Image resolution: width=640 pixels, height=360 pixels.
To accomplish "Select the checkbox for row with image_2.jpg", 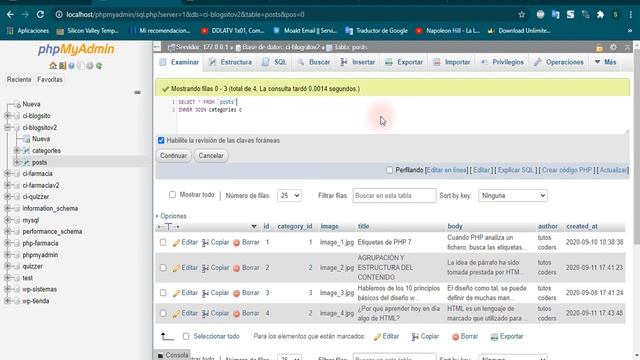I will tap(163, 268).
